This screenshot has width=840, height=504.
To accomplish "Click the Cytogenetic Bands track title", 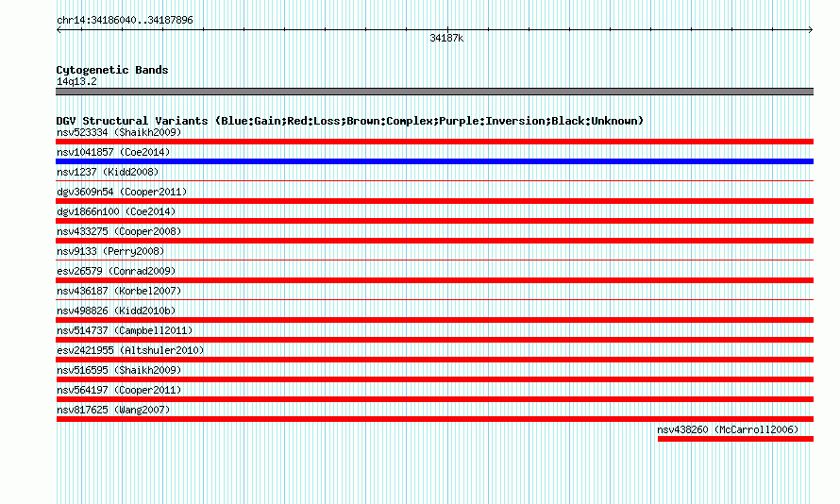I will [x=112, y=70].
